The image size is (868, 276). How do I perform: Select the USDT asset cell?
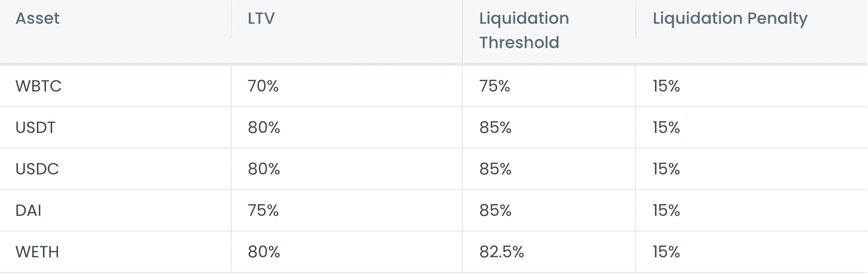click(35, 127)
